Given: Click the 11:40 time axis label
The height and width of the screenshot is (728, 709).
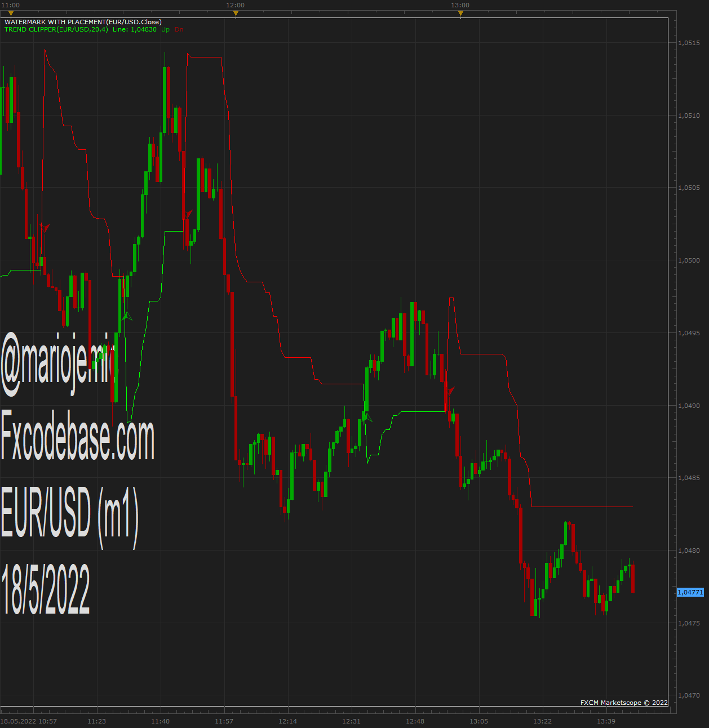Looking at the screenshot, I should [x=161, y=721].
